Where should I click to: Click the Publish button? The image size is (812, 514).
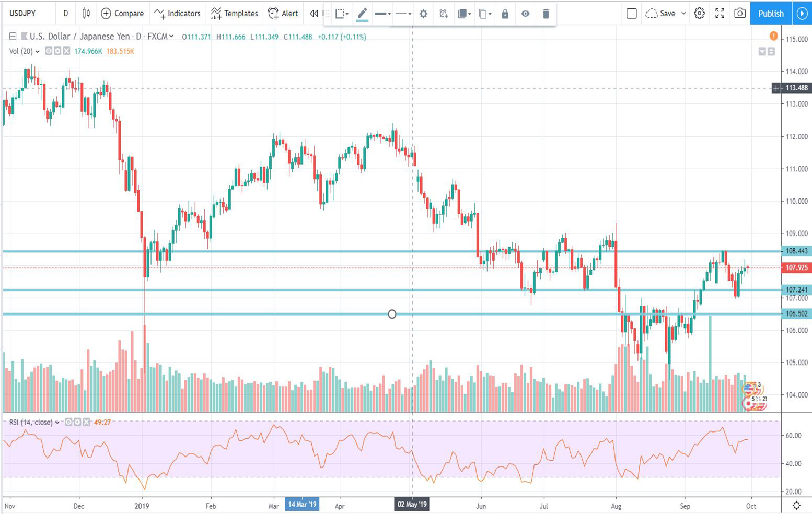click(770, 14)
